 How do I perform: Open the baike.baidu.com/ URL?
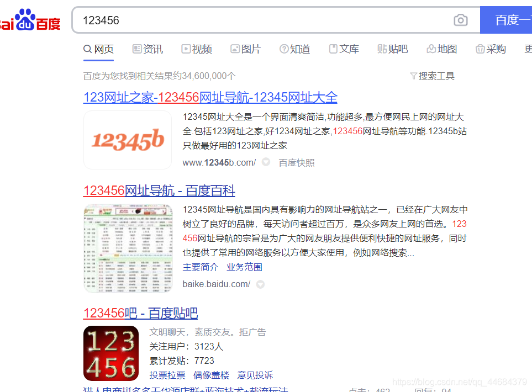click(x=217, y=284)
